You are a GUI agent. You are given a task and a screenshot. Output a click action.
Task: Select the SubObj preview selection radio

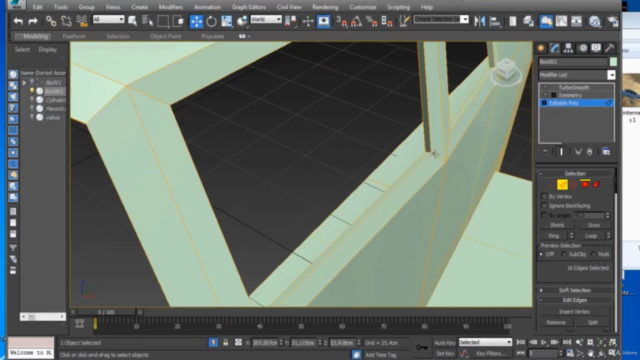[564, 254]
